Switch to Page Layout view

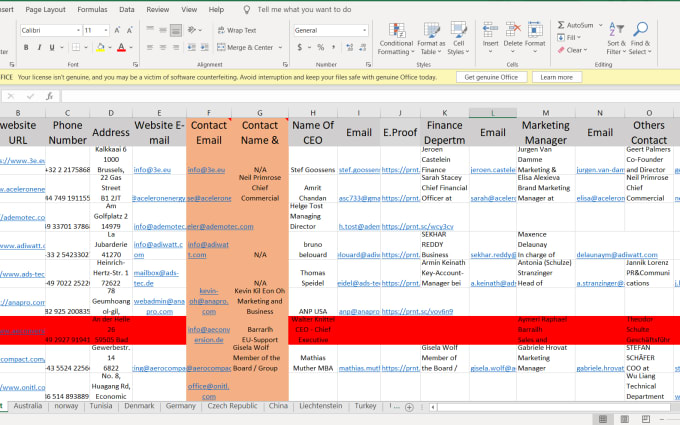[624, 419]
